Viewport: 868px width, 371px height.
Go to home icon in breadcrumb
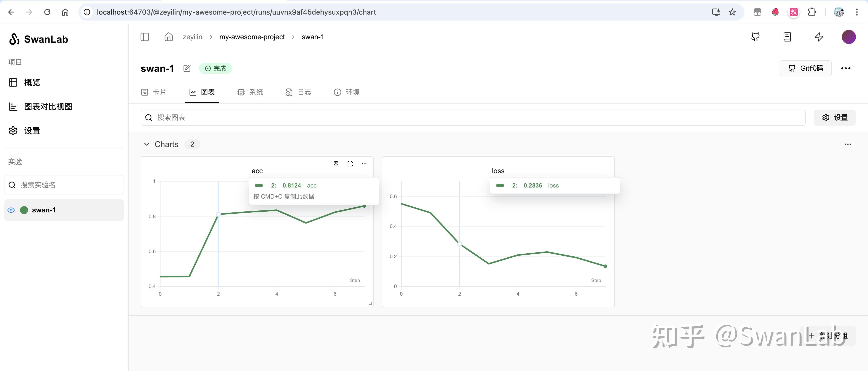point(169,37)
